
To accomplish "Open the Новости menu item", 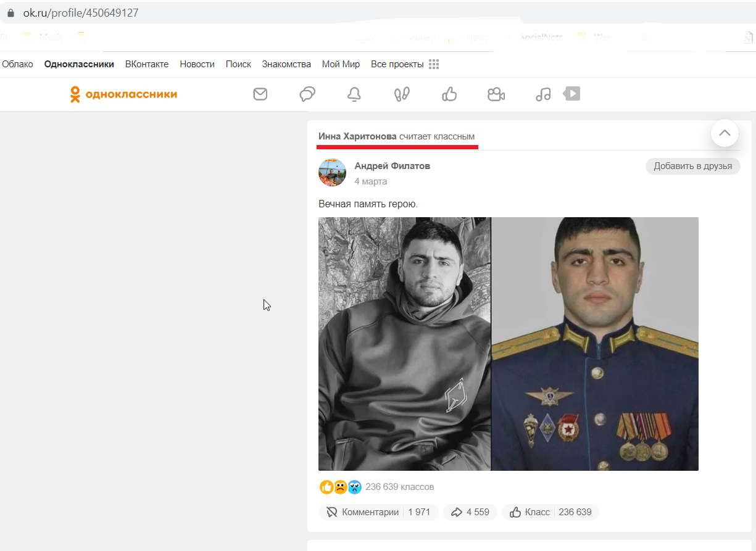I will [x=197, y=64].
